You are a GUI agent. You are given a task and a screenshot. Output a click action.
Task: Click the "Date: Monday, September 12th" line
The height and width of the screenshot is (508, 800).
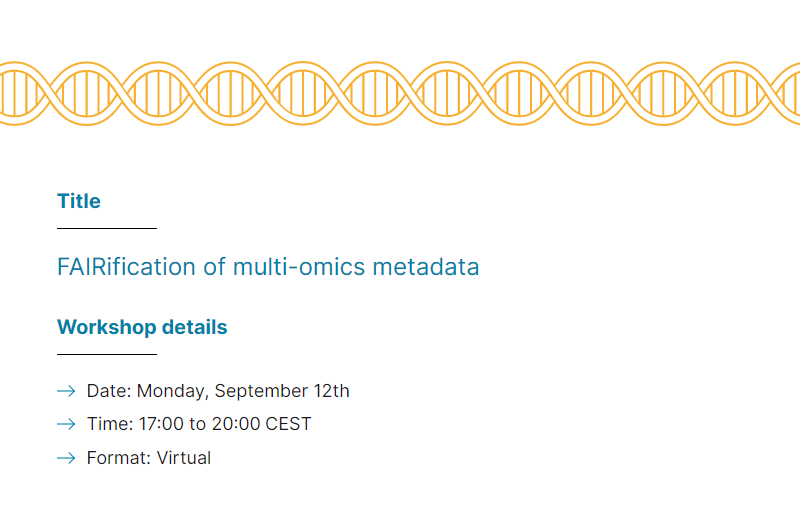click(218, 391)
